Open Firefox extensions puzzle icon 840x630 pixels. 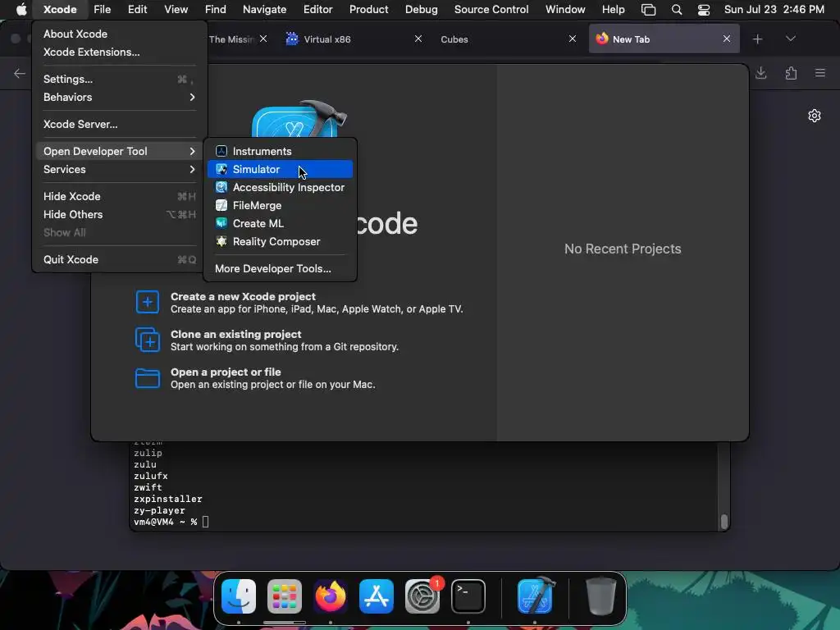[x=791, y=73]
